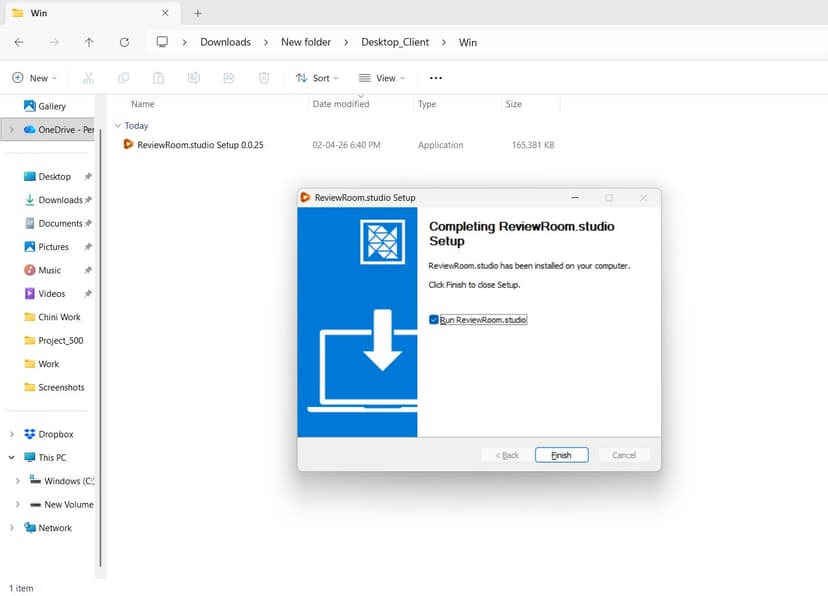Open the See more ellipsis menu
This screenshot has width=828, height=596.
[436, 78]
